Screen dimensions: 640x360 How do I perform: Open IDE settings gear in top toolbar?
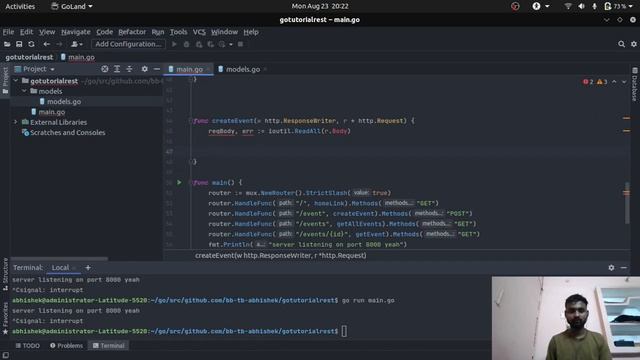(x=634, y=44)
